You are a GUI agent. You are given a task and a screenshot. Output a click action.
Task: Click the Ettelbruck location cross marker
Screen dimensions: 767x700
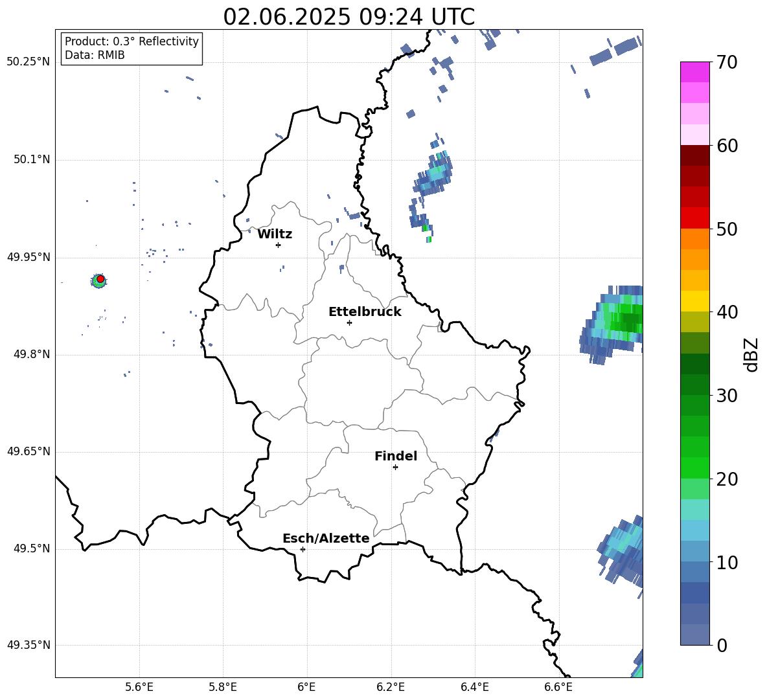click(x=349, y=322)
